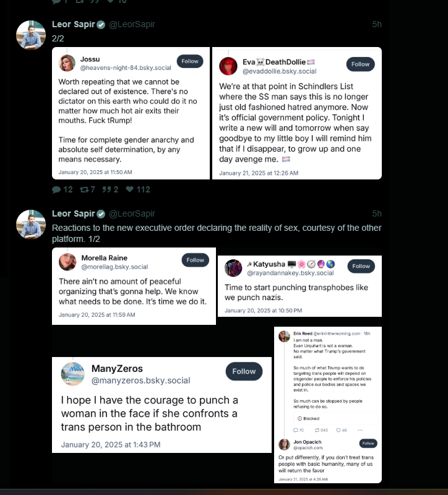Follow ManyZeros

point(244,372)
